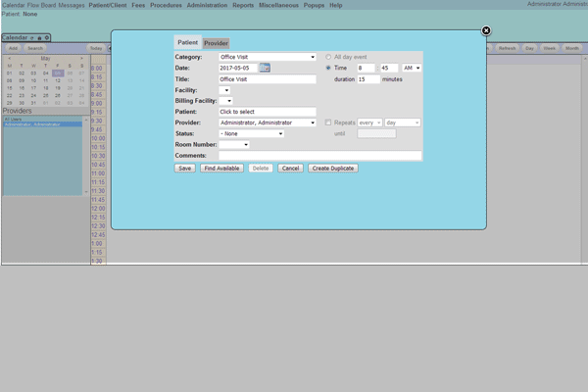588x392 pixels.
Task: Click the lock icon on Calendar tab
Action: [x=40, y=38]
